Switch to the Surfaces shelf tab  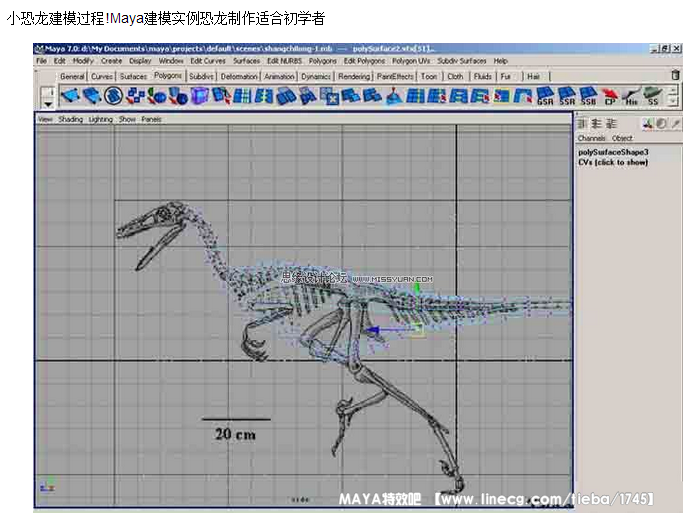click(x=133, y=76)
